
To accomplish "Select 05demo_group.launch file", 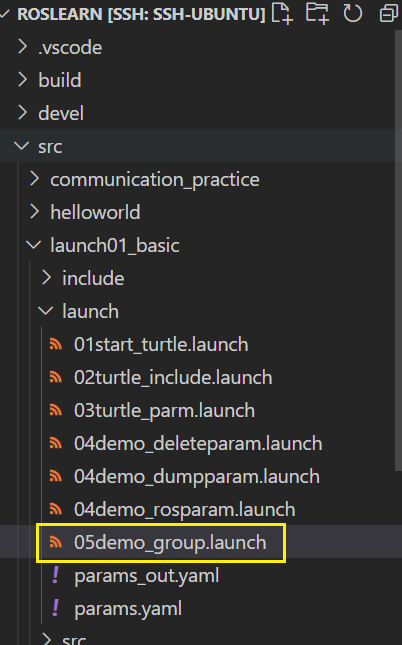I will [170, 543].
